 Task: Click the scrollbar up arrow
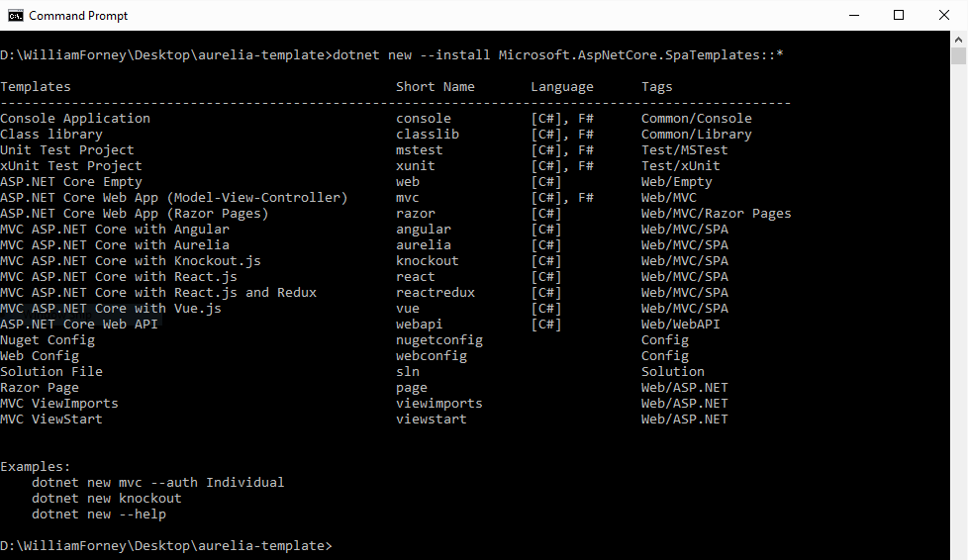coord(958,39)
